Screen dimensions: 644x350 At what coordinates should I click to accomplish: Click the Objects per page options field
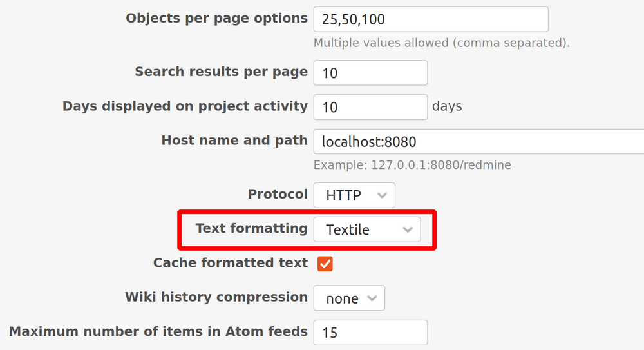pos(430,19)
